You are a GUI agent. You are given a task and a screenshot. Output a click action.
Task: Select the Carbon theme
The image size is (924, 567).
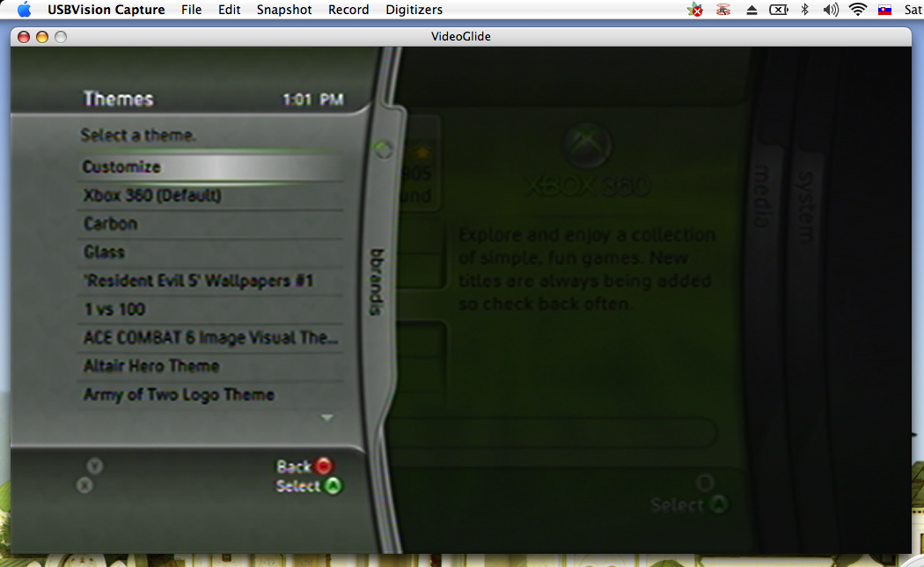pos(210,224)
